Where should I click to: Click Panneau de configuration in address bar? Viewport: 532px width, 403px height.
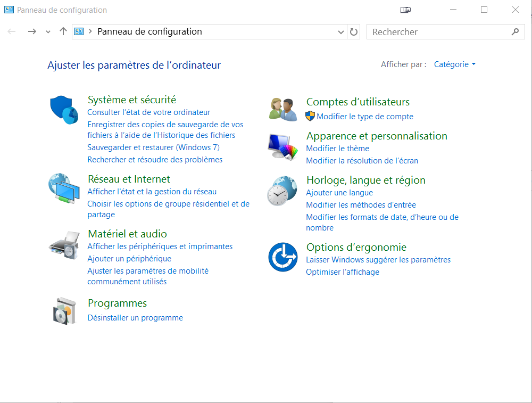click(x=149, y=31)
